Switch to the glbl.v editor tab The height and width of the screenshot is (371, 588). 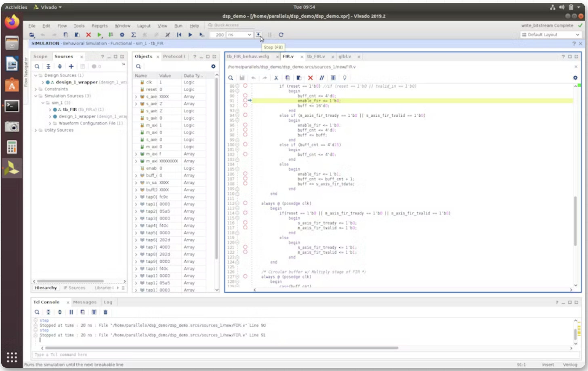(344, 57)
